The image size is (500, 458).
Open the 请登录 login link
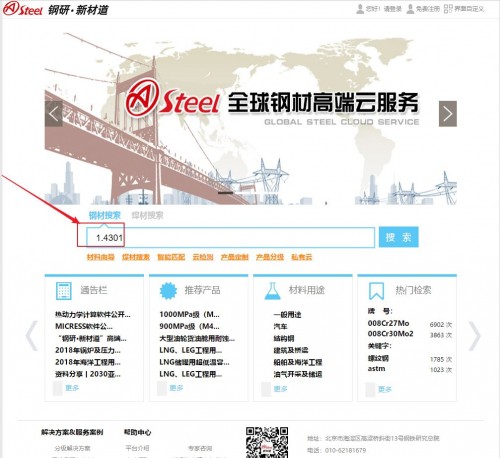[x=392, y=9]
